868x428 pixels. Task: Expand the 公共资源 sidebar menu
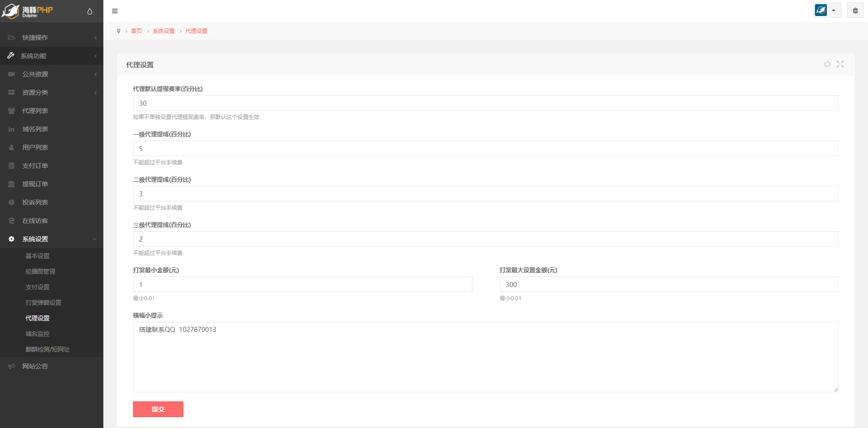[x=51, y=74]
